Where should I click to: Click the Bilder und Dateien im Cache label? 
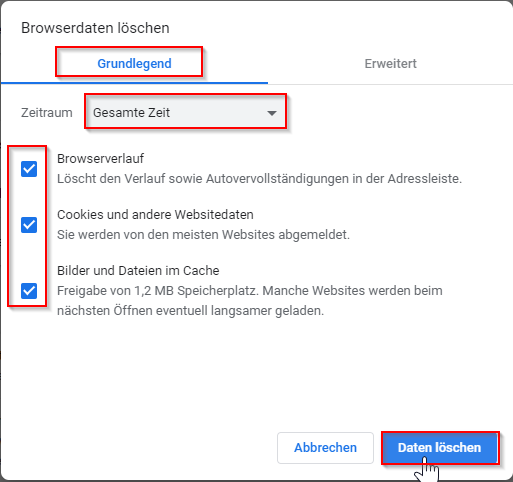point(138,270)
